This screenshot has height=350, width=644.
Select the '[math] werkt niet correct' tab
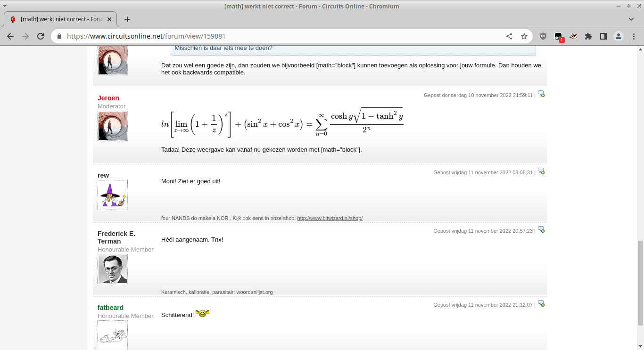[x=60, y=19]
